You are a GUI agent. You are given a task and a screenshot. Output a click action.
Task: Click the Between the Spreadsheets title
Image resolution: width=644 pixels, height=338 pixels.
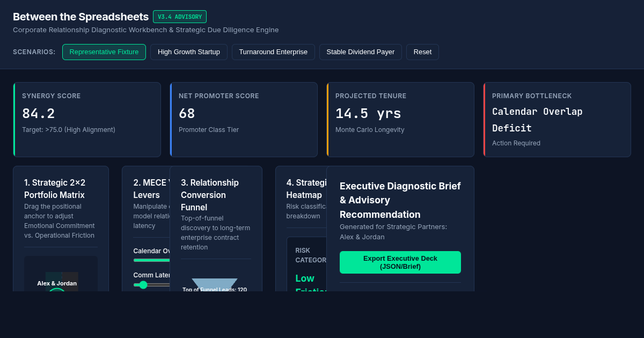80,17
